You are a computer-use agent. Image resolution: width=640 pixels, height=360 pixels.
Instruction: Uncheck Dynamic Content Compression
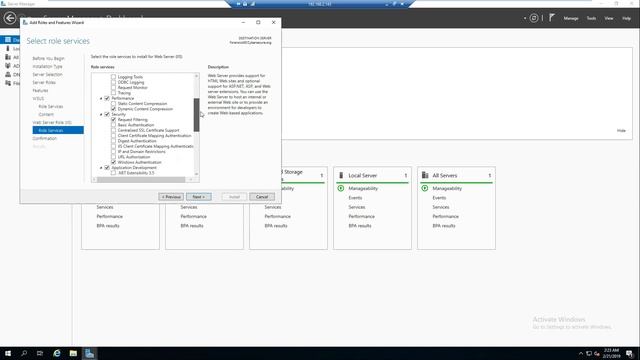[113, 109]
